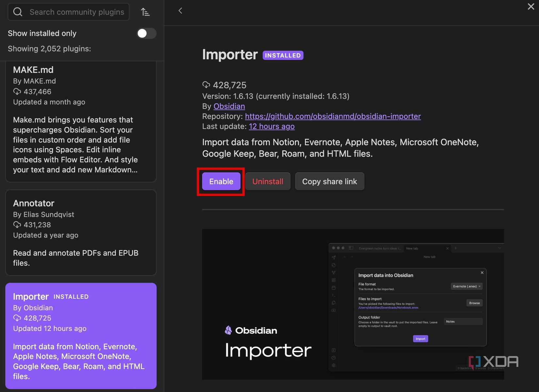539x392 pixels.
Task: Copy share link for Importer
Action: click(330, 181)
